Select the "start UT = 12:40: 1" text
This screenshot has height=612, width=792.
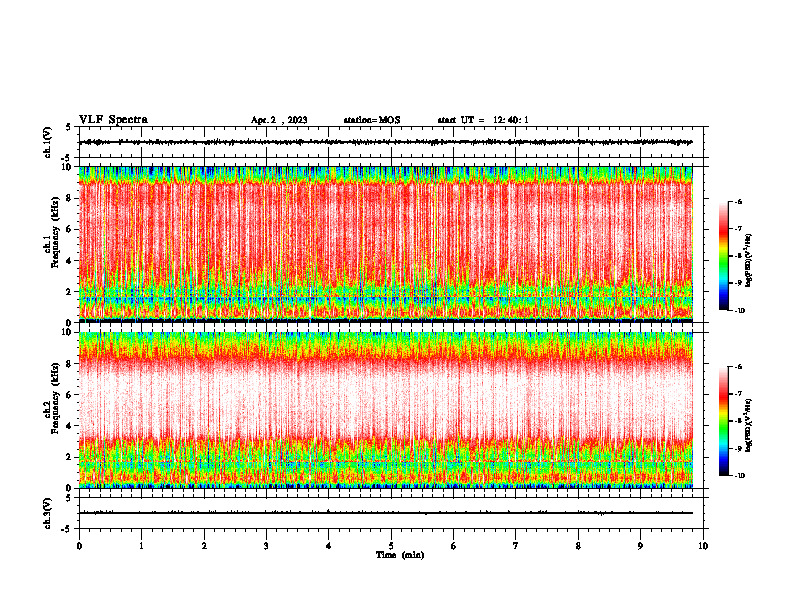pos(483,120)
